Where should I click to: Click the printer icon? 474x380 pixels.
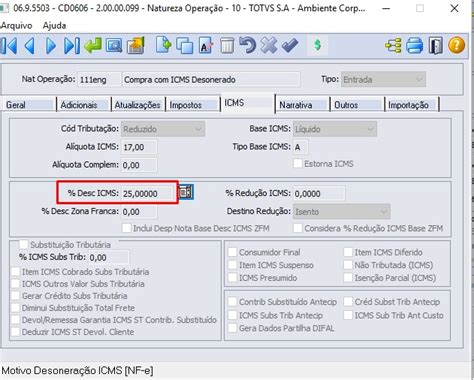pos(414,46)
